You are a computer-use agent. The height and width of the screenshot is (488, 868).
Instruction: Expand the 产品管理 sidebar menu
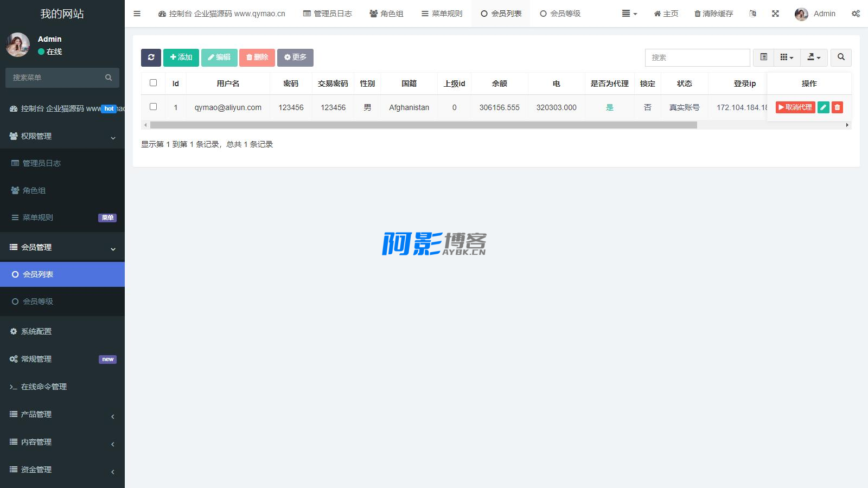[x=62, y=414]
